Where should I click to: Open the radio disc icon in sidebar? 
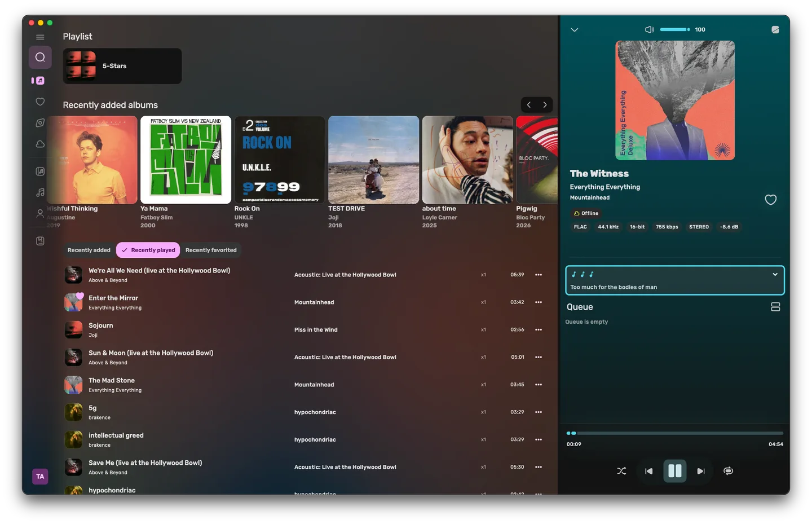(x=40, y=122)
